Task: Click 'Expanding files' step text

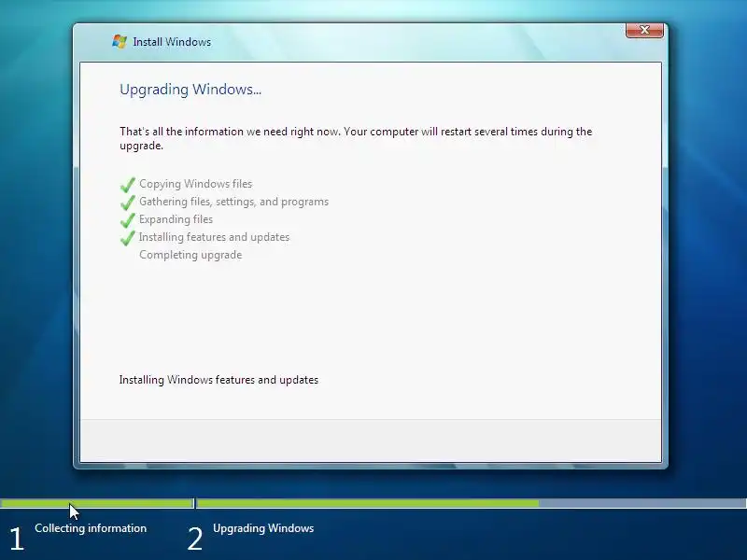Action: coord(176,219)
